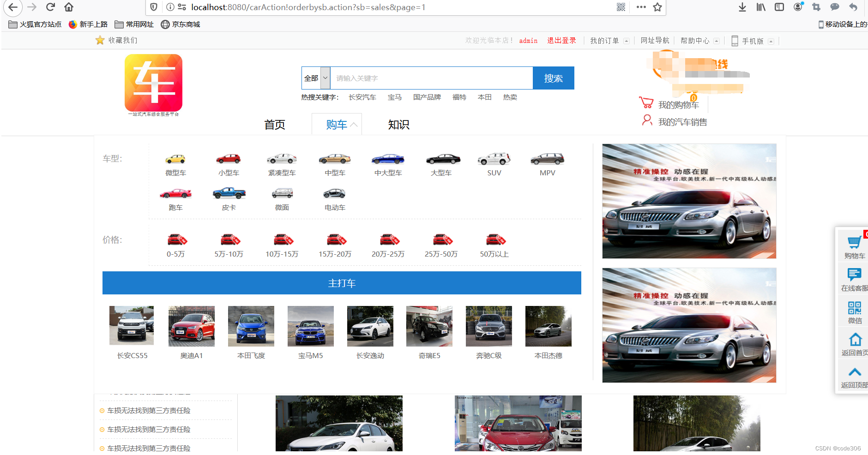Click the 主打车 blue banner

(342, 283)
